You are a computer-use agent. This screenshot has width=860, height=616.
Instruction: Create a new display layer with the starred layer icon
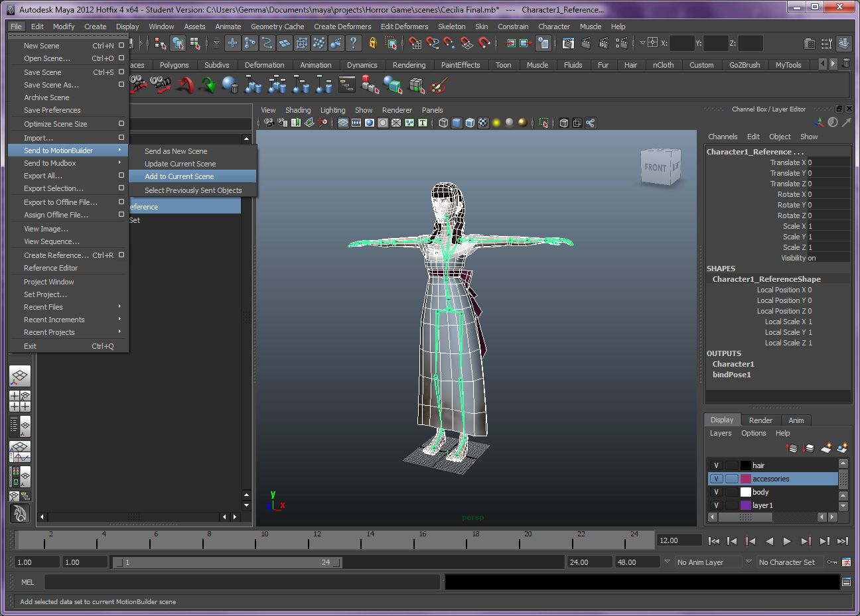pos(825,448)
